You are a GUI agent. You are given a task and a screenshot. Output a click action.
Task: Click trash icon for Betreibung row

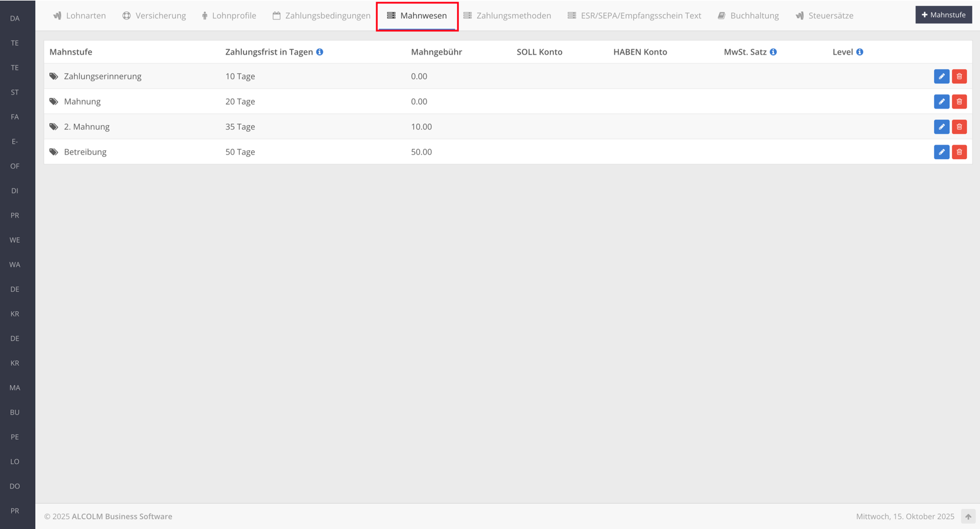coord(959,152)
